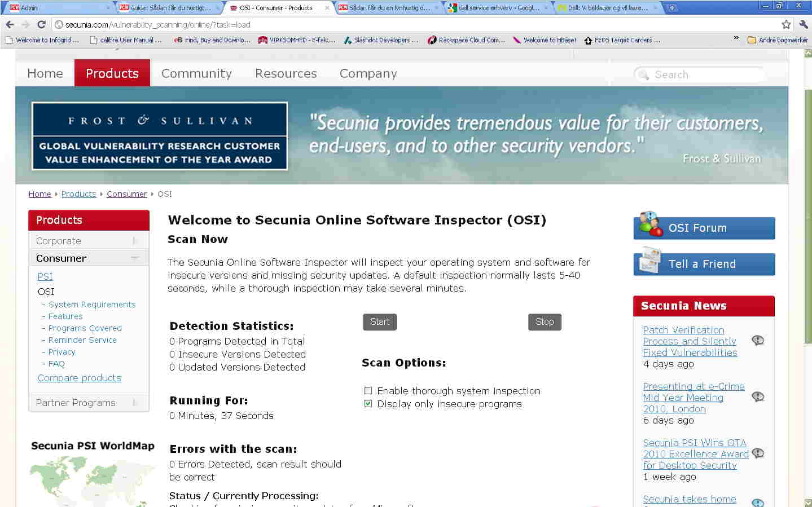Open comments bubble for Patch Verification news

coord(758,340)
